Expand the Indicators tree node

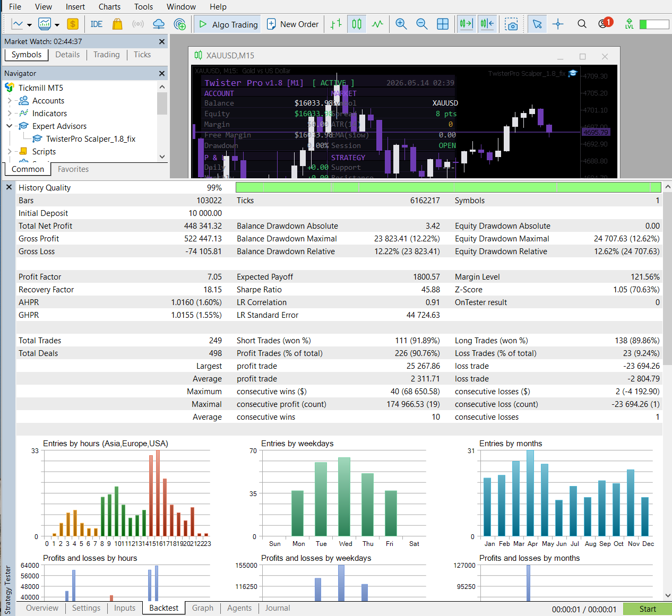pos(10,114)
